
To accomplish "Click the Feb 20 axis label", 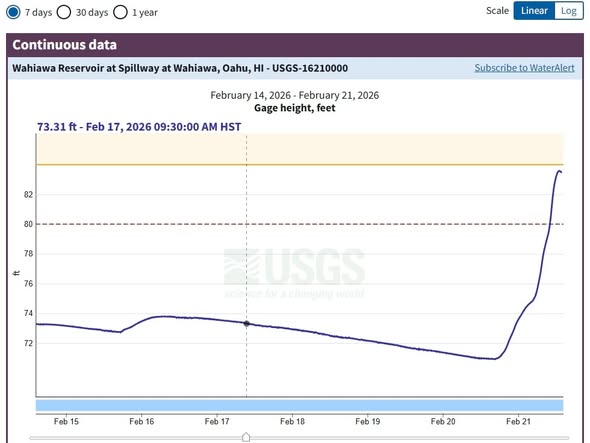I will coord(443,422).
